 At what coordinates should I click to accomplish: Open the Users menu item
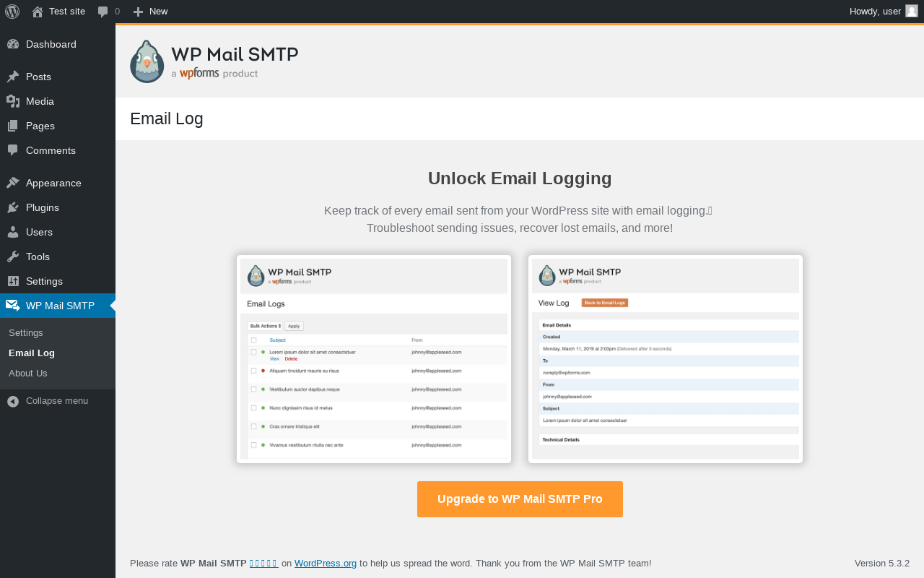pyautogui.click(x=58, y=232)
